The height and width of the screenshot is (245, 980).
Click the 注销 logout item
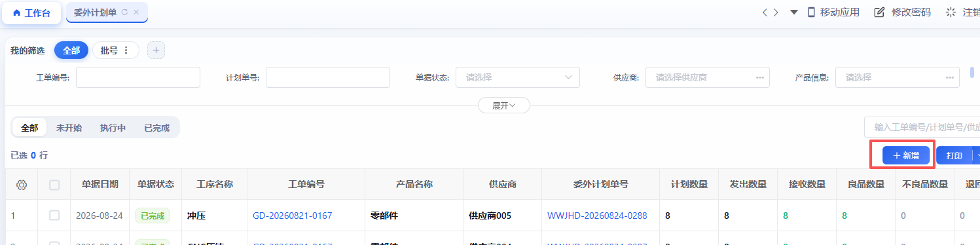click(x=963, y=12)
